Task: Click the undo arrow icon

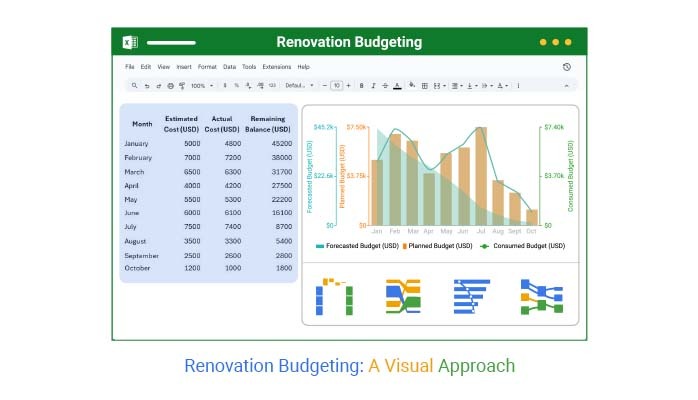Action: click(147, 86)
